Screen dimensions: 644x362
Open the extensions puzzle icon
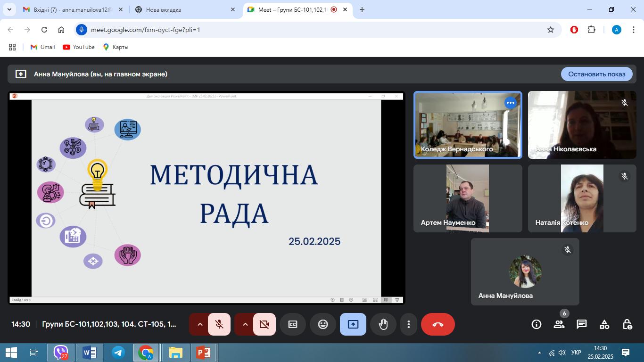tap(591, 30)
